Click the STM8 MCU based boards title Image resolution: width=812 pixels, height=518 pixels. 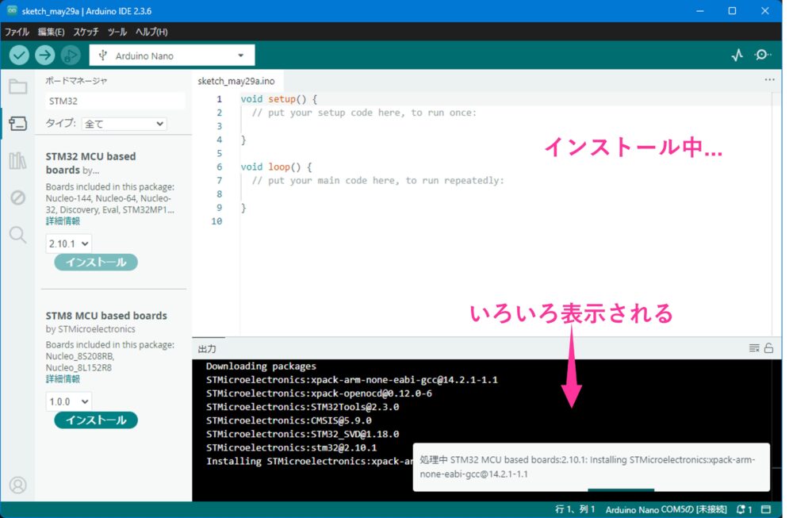(106, 316)
